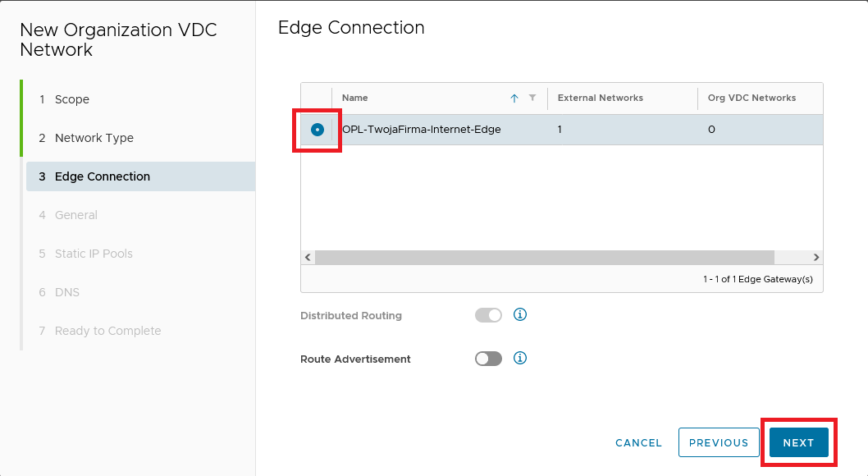The image size is (868, 476).
Task: Go to the Network Type step
Action: coord(94,138)
